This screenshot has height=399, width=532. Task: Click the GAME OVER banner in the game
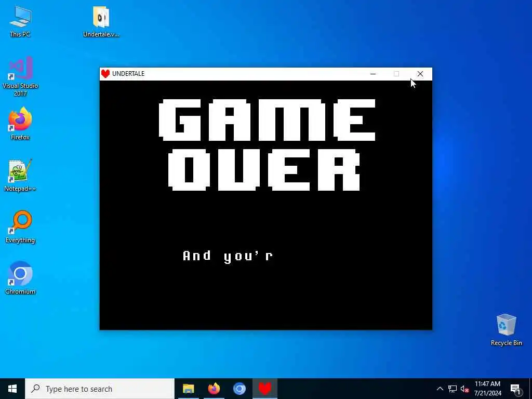coord(267,145)
